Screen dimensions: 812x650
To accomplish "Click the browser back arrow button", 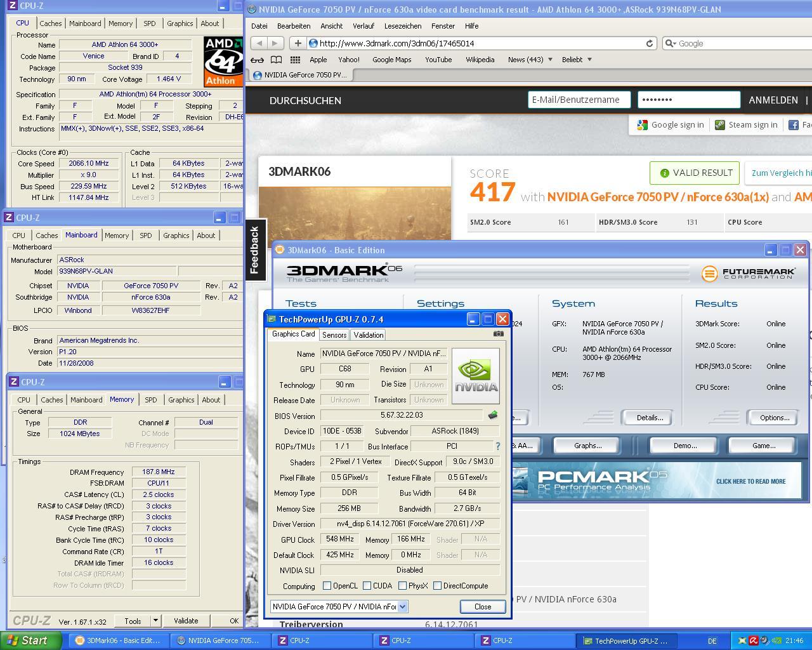I will coord(259,43).
